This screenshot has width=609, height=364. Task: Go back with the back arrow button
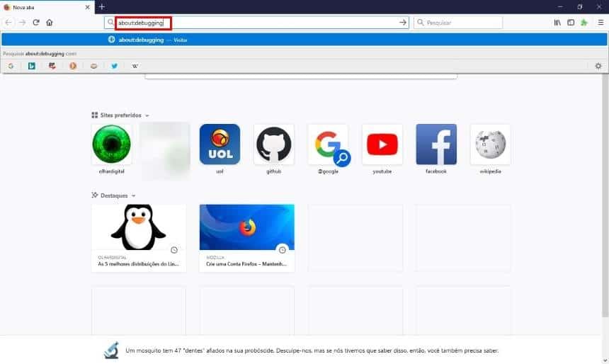tap(8, 23)
